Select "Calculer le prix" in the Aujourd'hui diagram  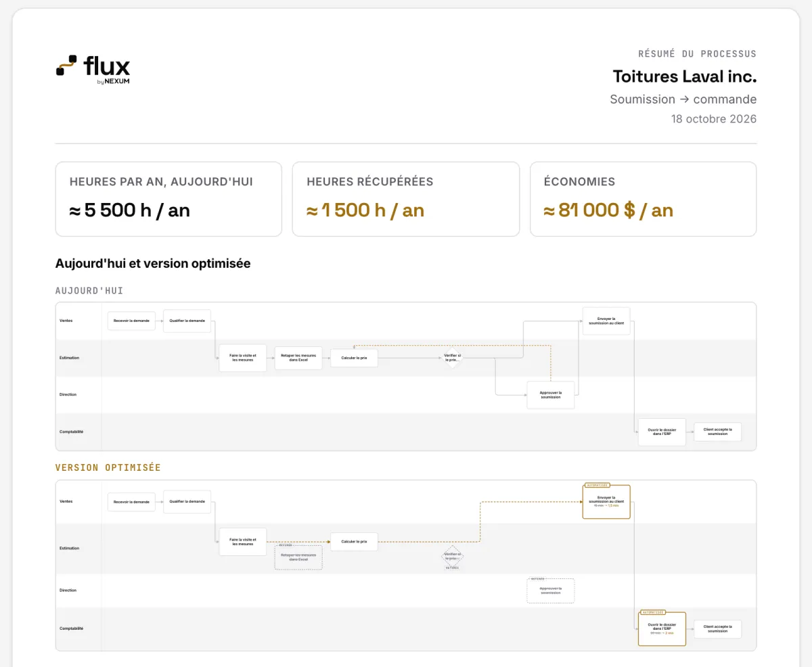354,358
